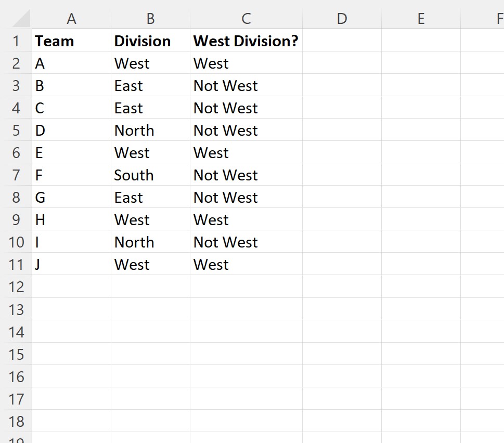Select cell containing South
This screenshot has height=443, width=504.
point(150,175)
